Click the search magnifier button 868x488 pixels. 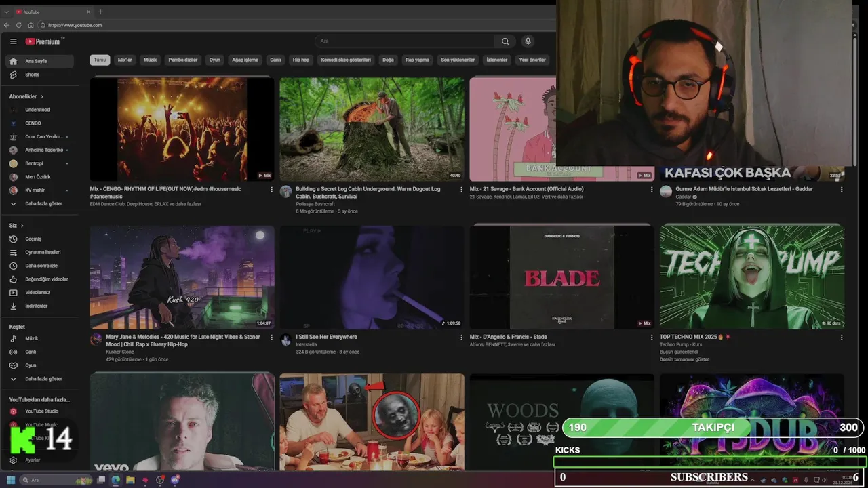pyautogui.click(x=505, y=41)
